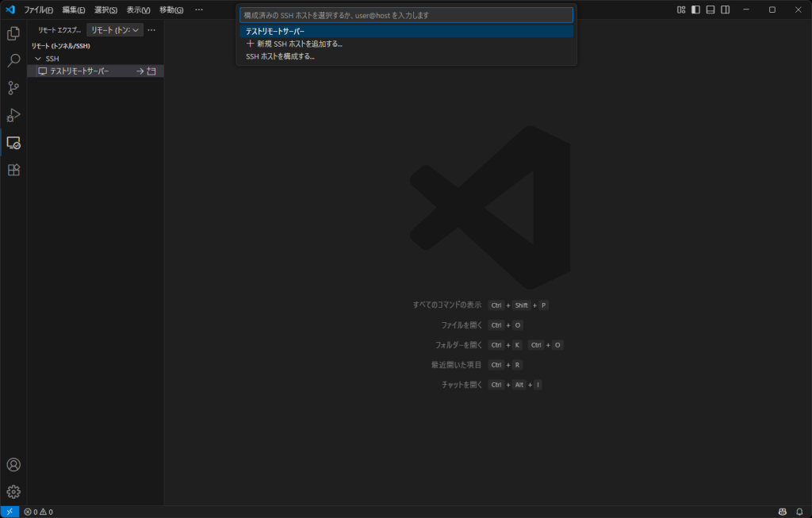The image size is (812, 518).
Task: Open the Customize Layout icon
Action: click(681, 10)
